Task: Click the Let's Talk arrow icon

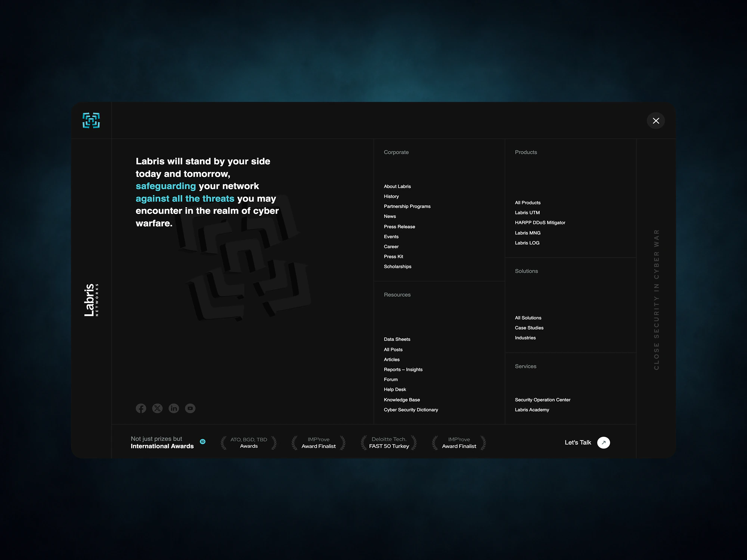Action: click(604, 442)
